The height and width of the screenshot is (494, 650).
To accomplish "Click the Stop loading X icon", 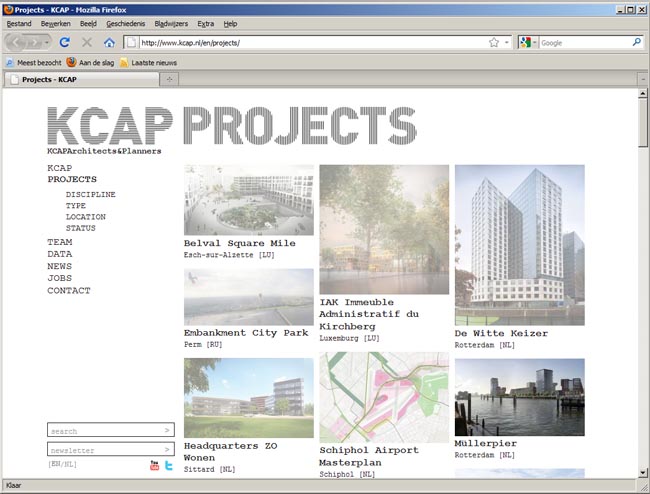I will tap(87, 42).
